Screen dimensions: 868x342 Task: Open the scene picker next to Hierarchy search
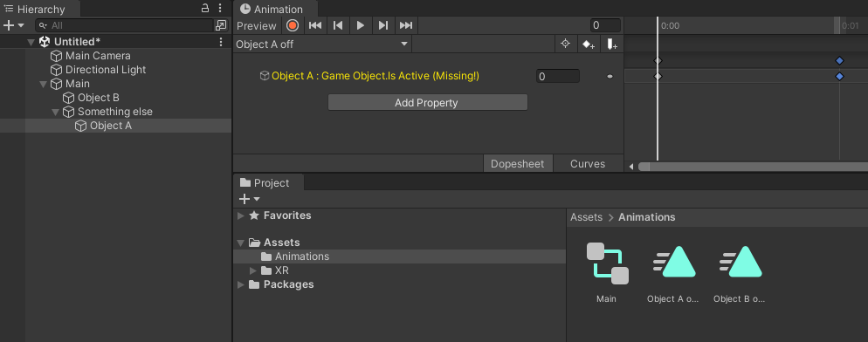pyautogui.click(x=221, y=25)
